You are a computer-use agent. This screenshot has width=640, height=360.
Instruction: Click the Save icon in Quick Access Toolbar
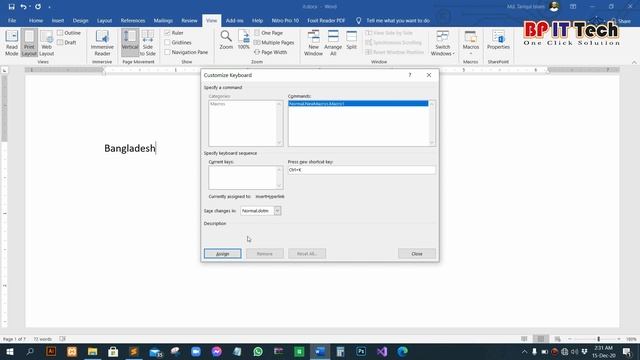[x=11, y=7]
